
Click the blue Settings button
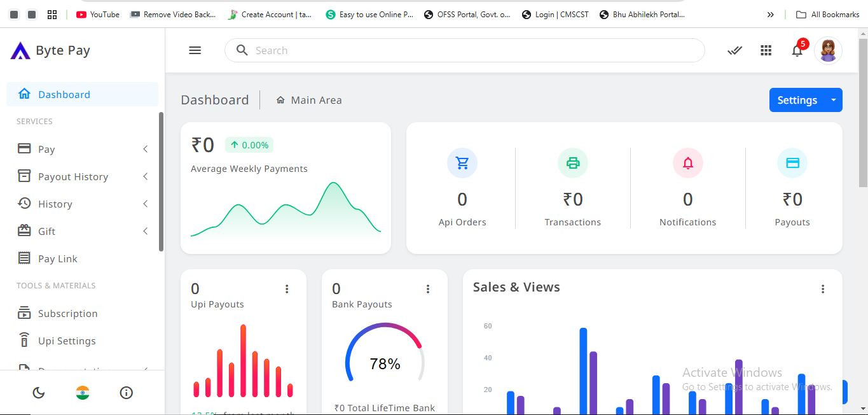click(797, 100)
